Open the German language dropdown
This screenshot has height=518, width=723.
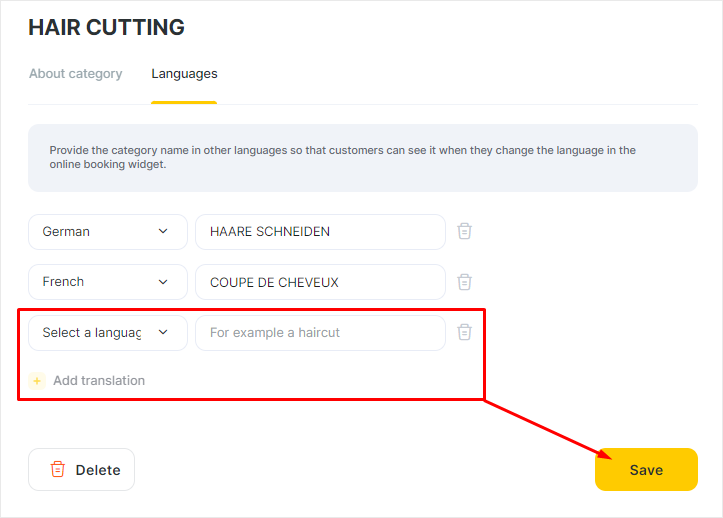[108, 232]
